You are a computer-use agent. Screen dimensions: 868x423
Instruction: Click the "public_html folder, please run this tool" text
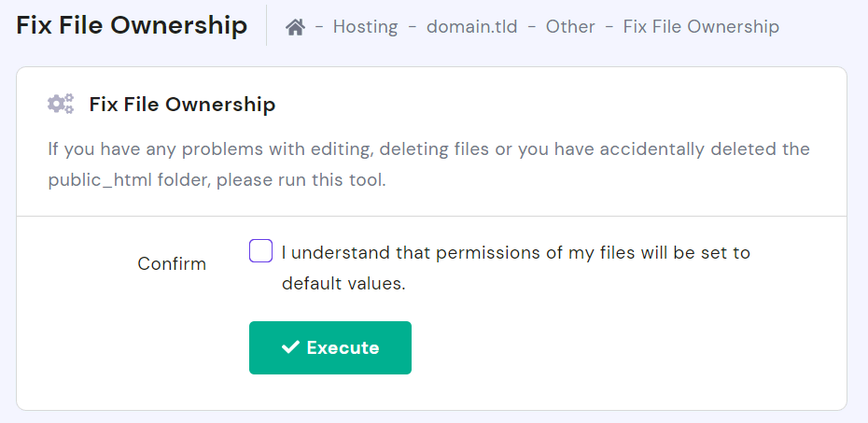click(x=217, y=179)
